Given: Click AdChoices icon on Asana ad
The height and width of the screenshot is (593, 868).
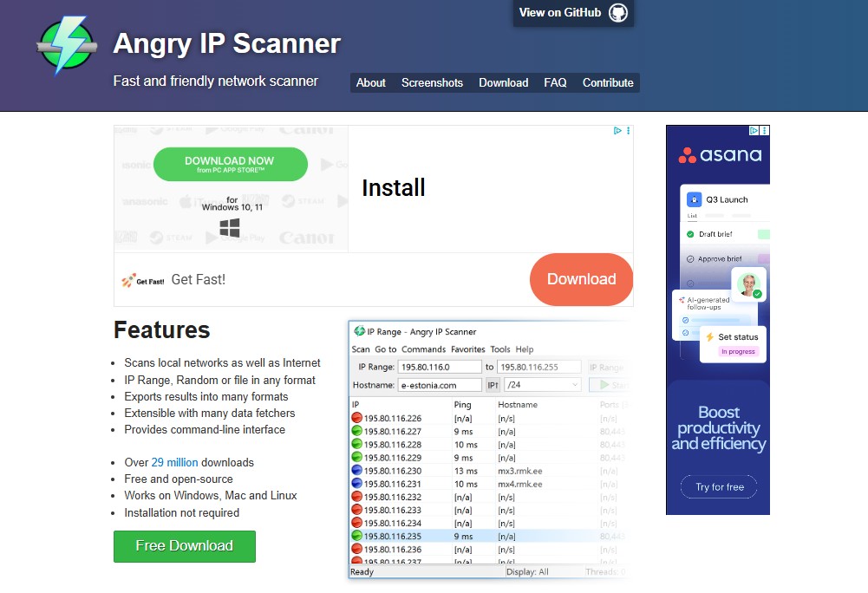Looking at the screenshot, I should pyautogui.click(x=754, y=131).
